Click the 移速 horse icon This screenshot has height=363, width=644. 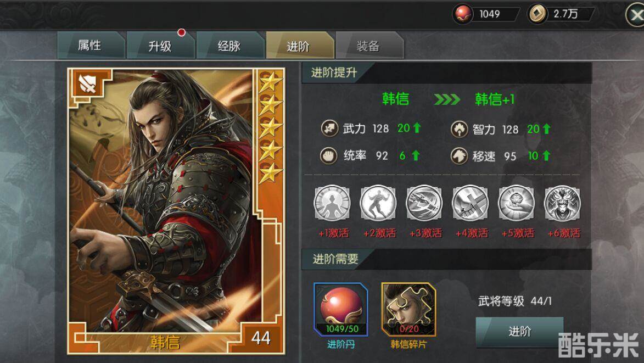point(459,156)
